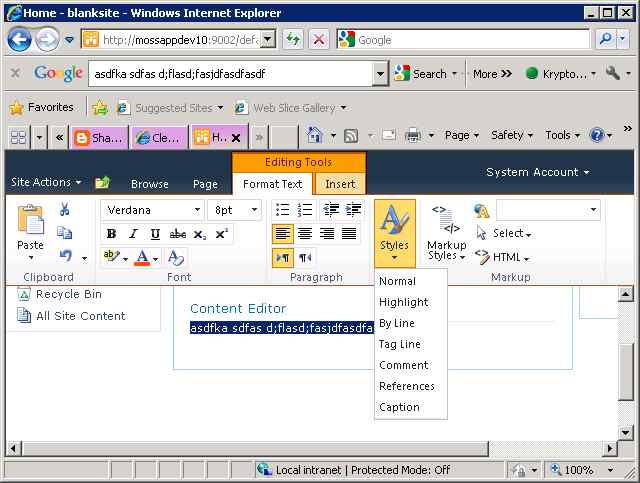The height and width of the screenshot is (483, 640).
Task: Click the RSS feeds icon
Action: (x=351, y=136)
